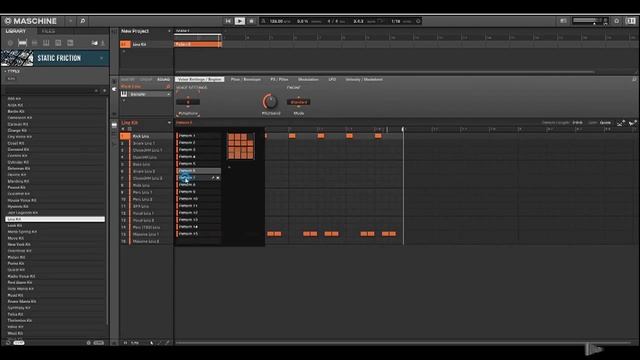
Task: Select the Groups type icon in the browser
Action: [22, 43]
